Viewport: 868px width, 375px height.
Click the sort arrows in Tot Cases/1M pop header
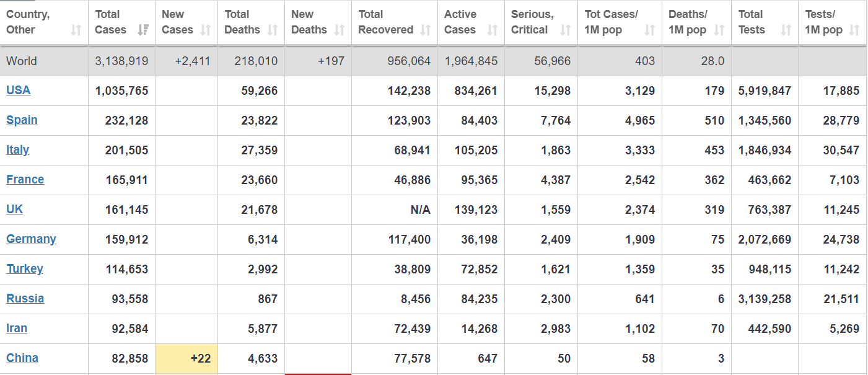650,30
